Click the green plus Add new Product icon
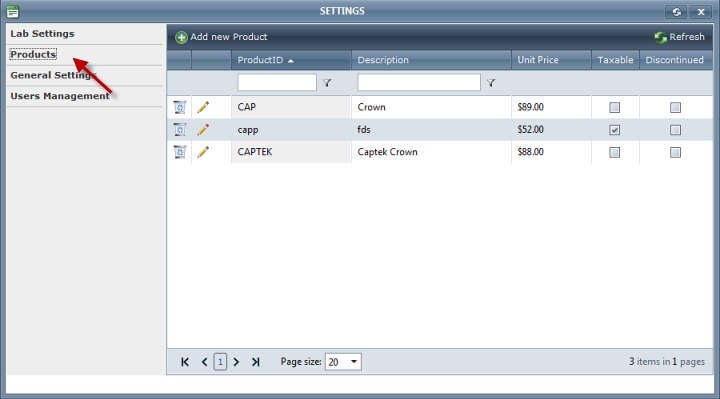This screenshot has width=720, height=399. [x=181, y=37]
